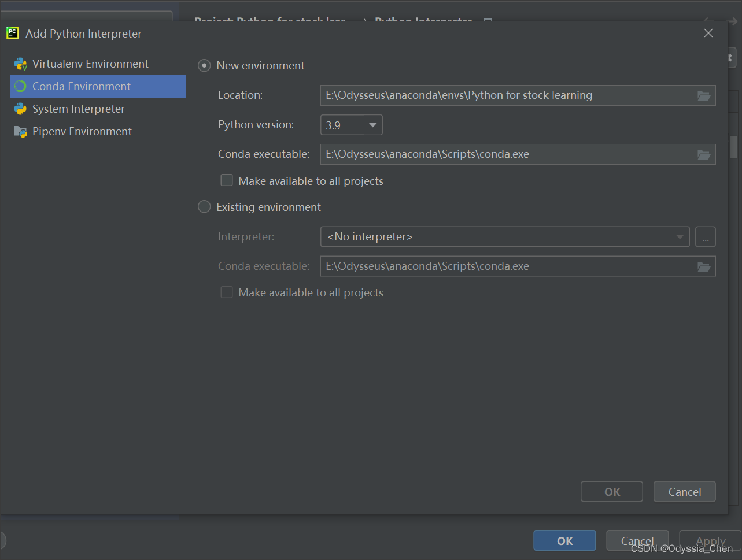Browse for the new Conda executable path

[x=703, y=154]
